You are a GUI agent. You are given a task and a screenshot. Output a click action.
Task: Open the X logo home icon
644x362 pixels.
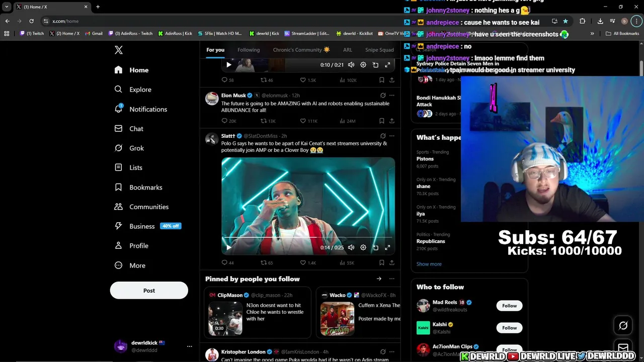pos(119,50)
